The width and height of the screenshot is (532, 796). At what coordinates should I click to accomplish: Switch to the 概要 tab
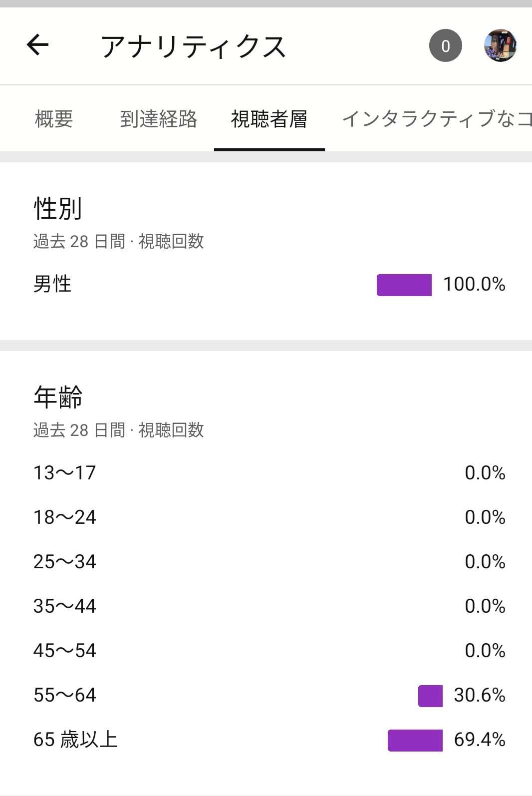tap(54, 119)
